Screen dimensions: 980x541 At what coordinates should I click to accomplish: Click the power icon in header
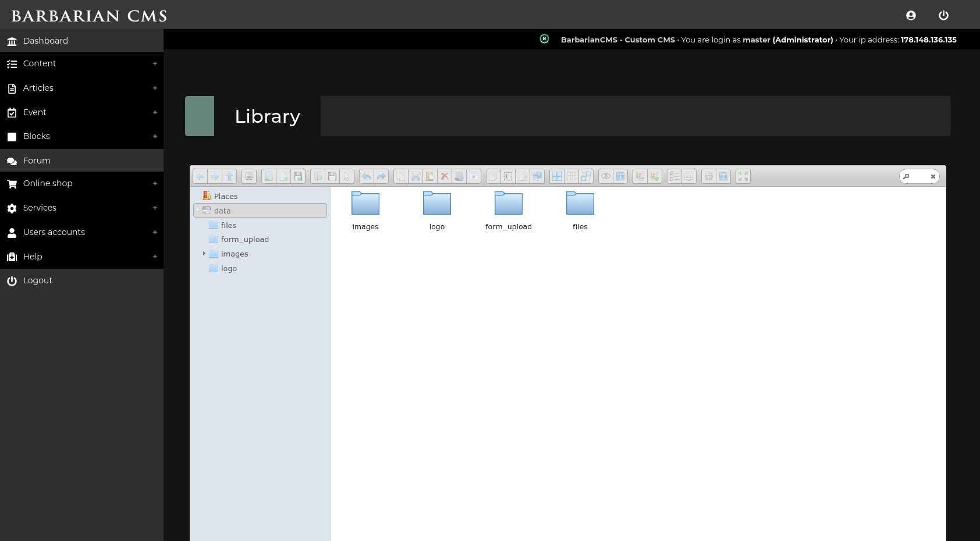click(x=943, y=16)
